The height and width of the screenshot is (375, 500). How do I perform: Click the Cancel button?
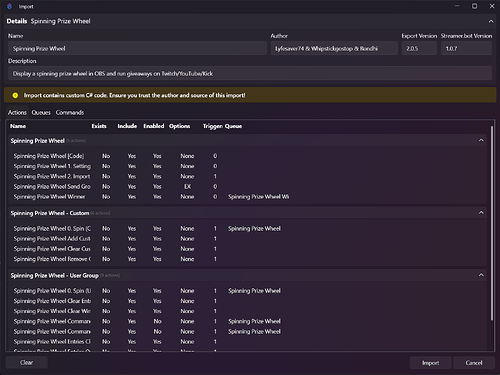click(474, 363)
